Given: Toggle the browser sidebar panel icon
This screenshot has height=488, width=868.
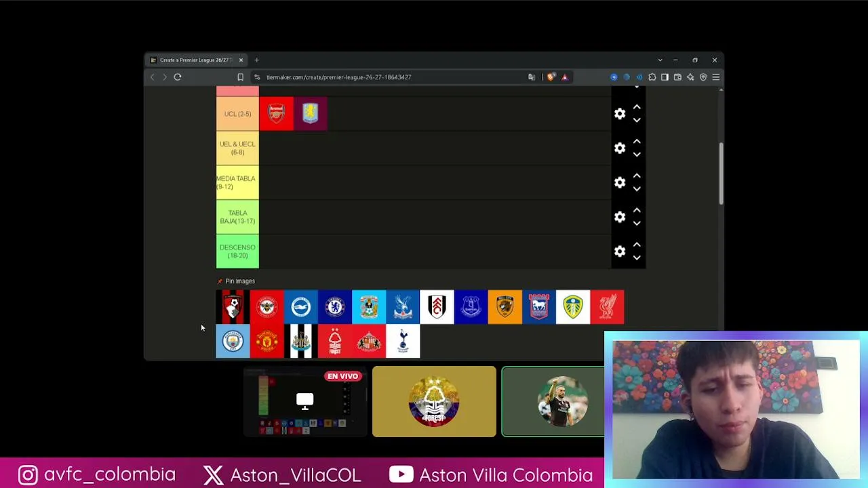Looking at the screenshot, I should [665, 77].
